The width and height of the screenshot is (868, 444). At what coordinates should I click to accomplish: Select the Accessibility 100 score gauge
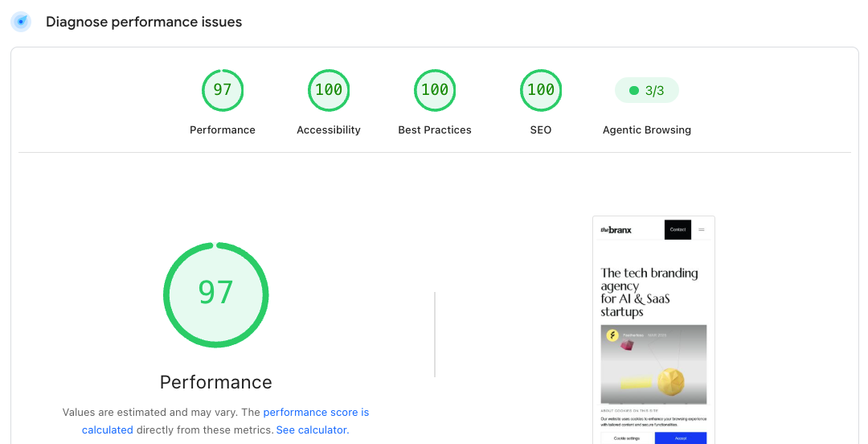[329, 90]
